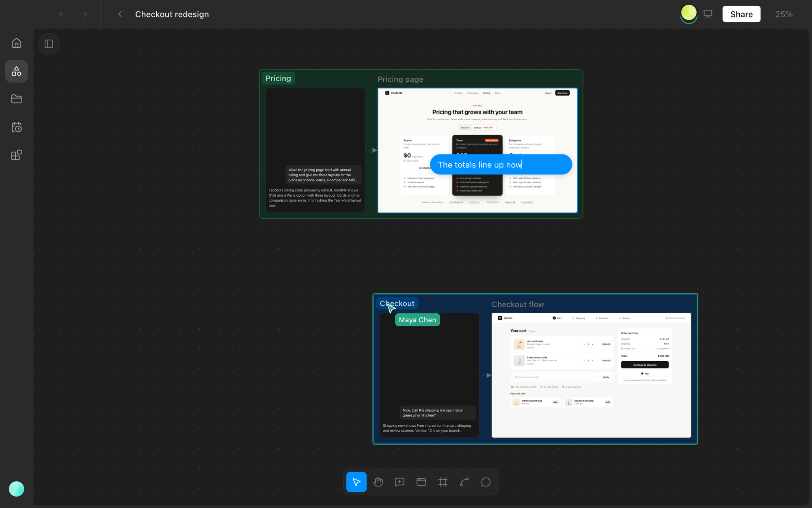812x508 pixels.
Task: Go forward with the right arrow
Action: pyautogui.click(x=84, y=14)
